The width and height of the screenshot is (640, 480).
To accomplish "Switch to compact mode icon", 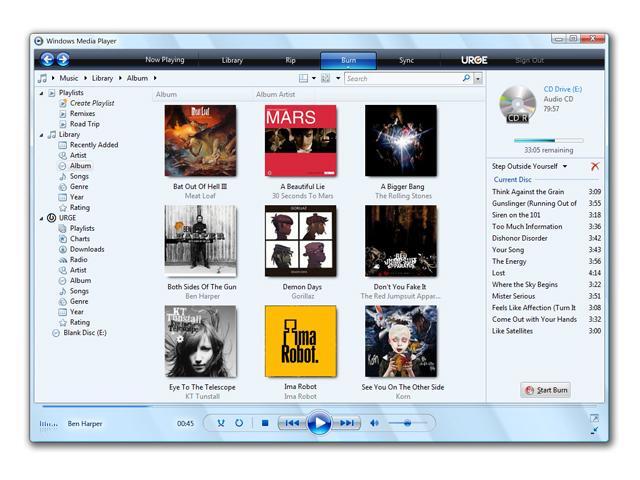I will click(594, 431).
